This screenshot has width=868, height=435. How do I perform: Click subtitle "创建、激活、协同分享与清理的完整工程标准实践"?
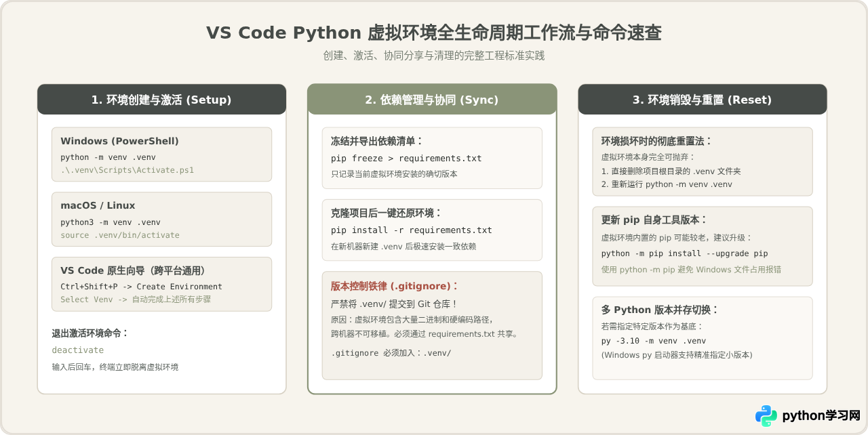[434, 56]
